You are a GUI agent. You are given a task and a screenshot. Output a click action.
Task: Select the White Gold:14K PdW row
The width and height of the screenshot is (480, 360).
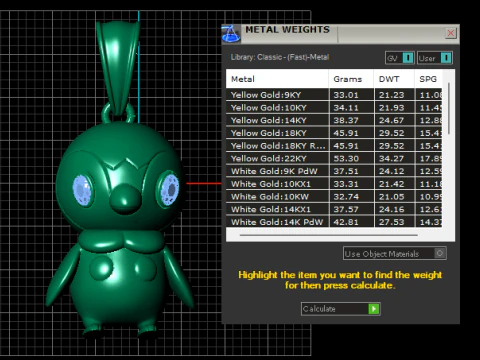pos(334,222)
